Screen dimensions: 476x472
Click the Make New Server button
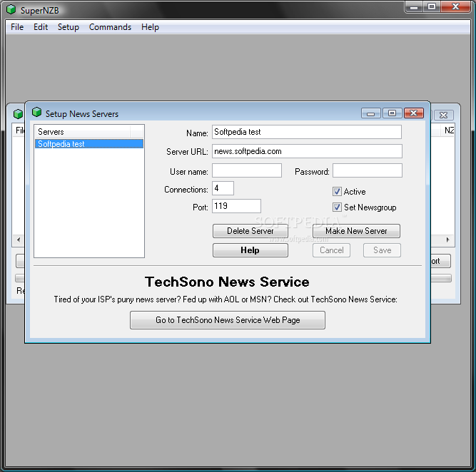tap(356, 231)
